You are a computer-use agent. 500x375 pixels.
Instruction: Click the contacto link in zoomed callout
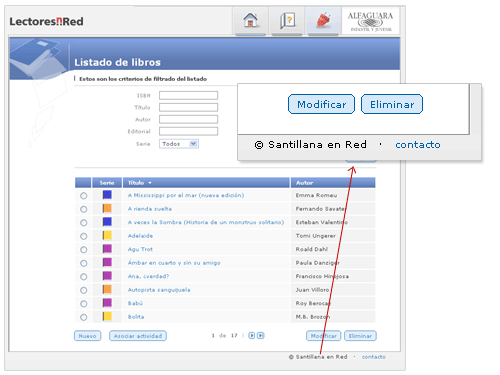pos(418,145)
